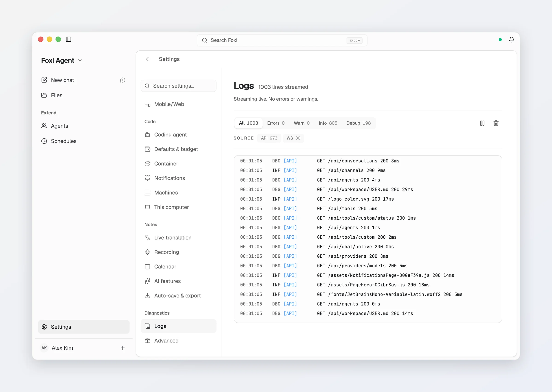Toggle the sidebar panel icon

69,39
